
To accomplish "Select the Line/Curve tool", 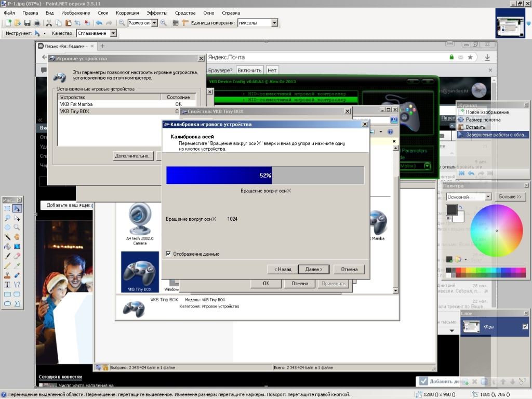I will [x=17, y=284].
